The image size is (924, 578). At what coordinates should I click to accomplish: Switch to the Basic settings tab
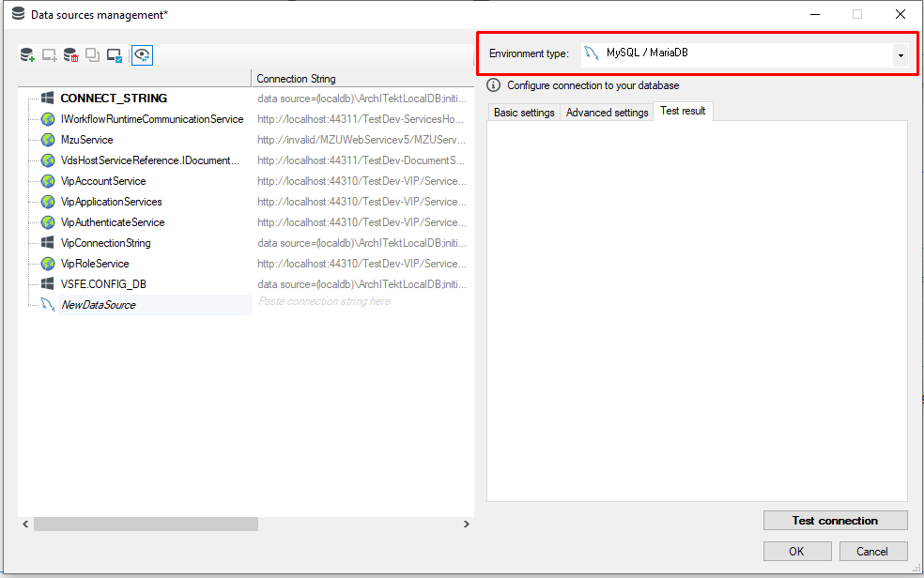point(524,113)
